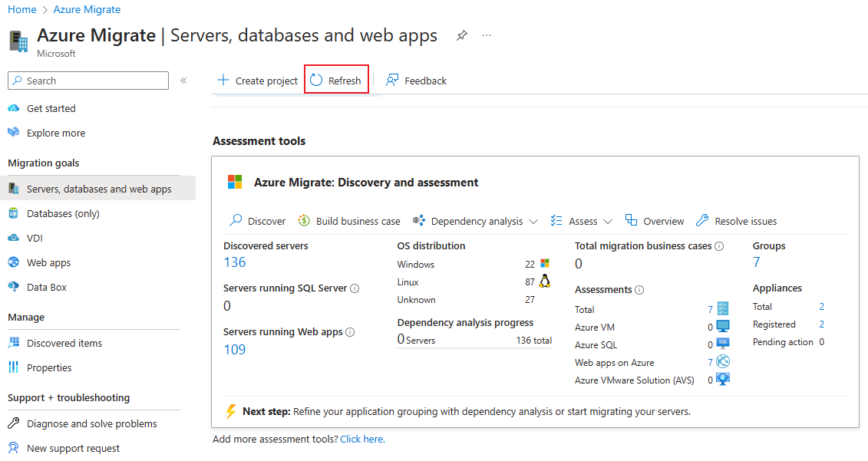Image resolution: width=868 pixels, height=461 pixels.
Task: Click the Refresh toolbar button
Action: [x=336, y=81]
